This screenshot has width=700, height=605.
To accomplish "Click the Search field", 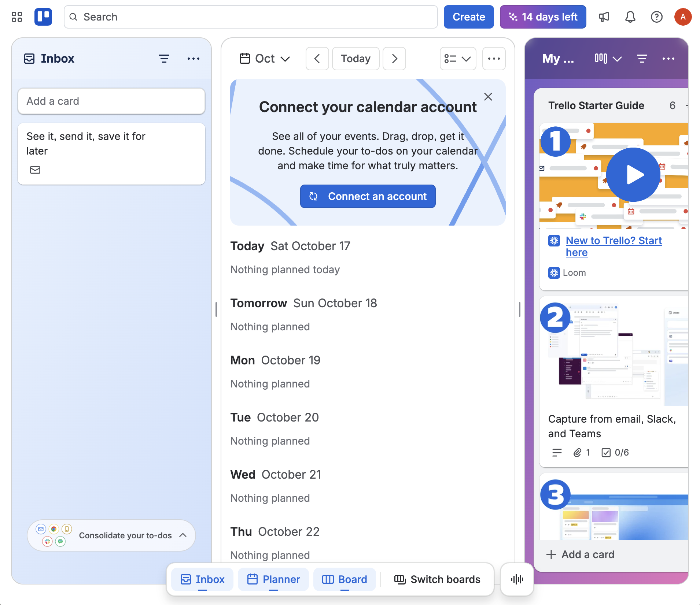I will pyautogui.click(x=251, y=17).
